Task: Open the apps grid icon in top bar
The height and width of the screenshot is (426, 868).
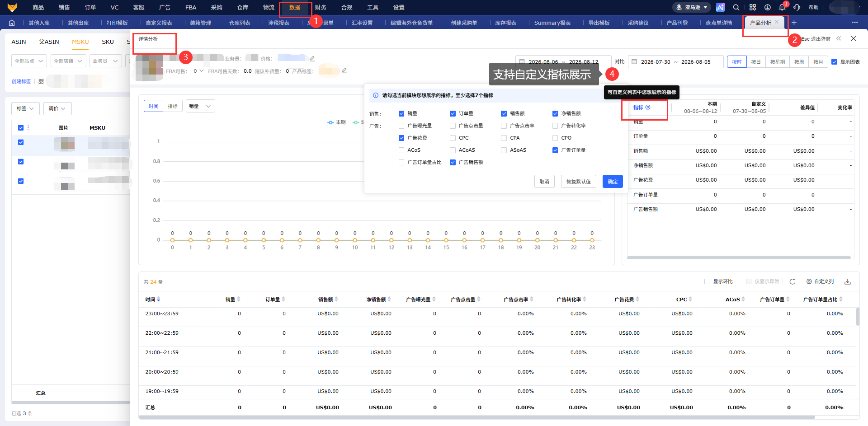Action: [x=753, y=7]
